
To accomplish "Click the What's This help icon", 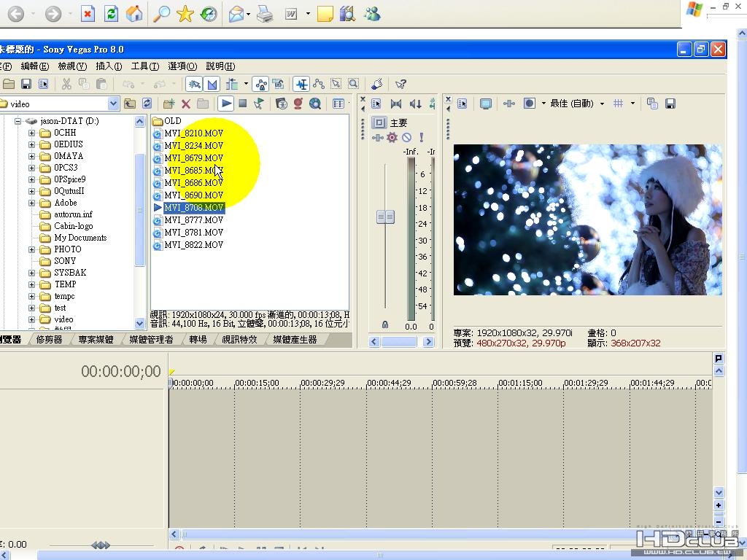I will [x=400, y=85].
